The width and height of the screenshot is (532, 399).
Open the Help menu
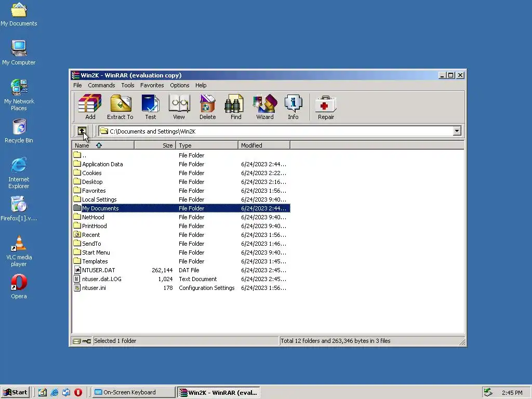pos(201,85)
